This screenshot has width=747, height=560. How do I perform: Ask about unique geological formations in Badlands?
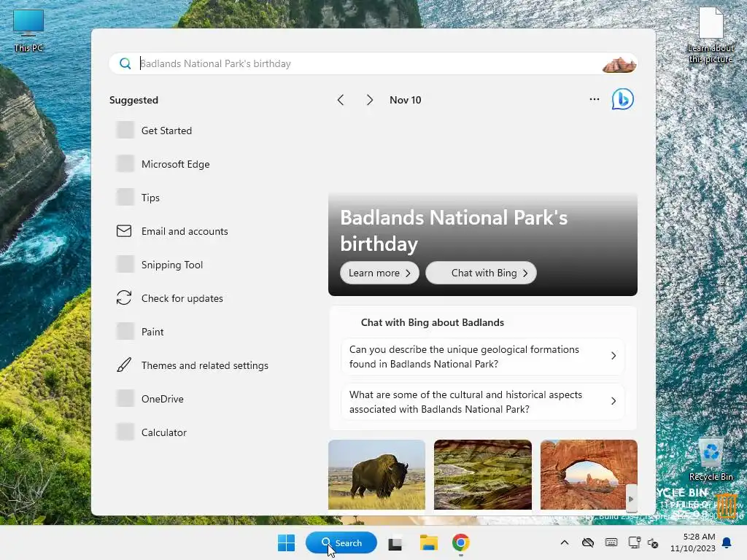(x=483, y=357)
